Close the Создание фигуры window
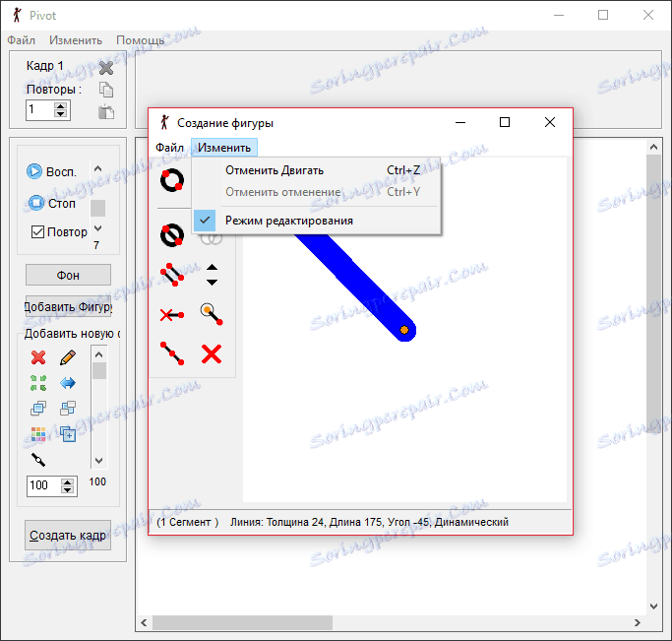The height and width of the screenshot is (641, 672). [550, 123]
